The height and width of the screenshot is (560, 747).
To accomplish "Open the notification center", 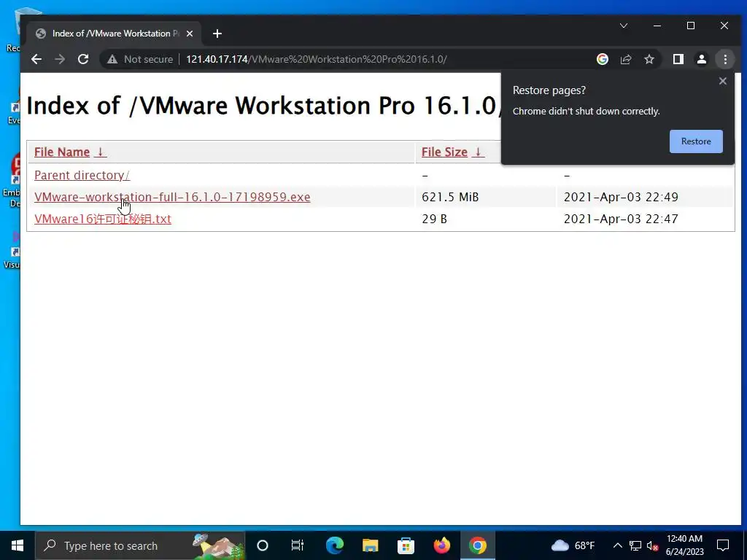I will pyautogui.click(x=723, y=545).
